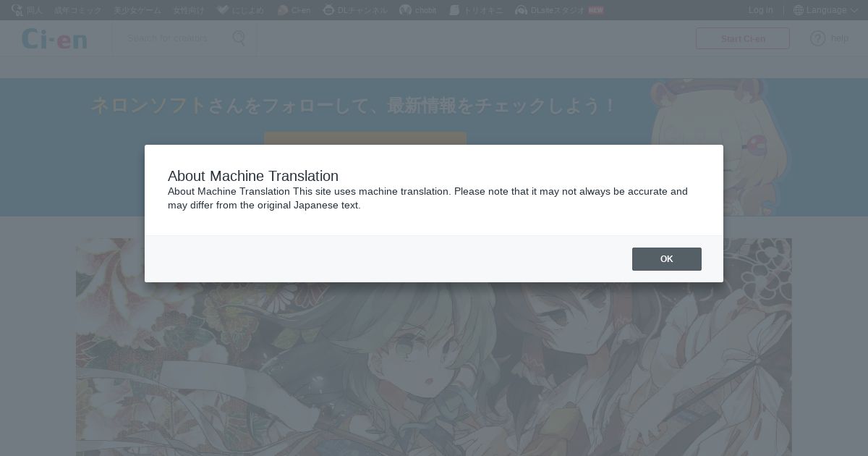
Task: Click the Ci-en logo
Action: 54,38
